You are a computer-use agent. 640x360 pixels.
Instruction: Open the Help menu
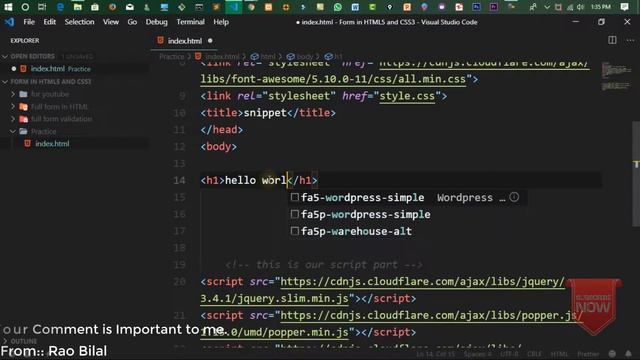click(x=221, y=22)
